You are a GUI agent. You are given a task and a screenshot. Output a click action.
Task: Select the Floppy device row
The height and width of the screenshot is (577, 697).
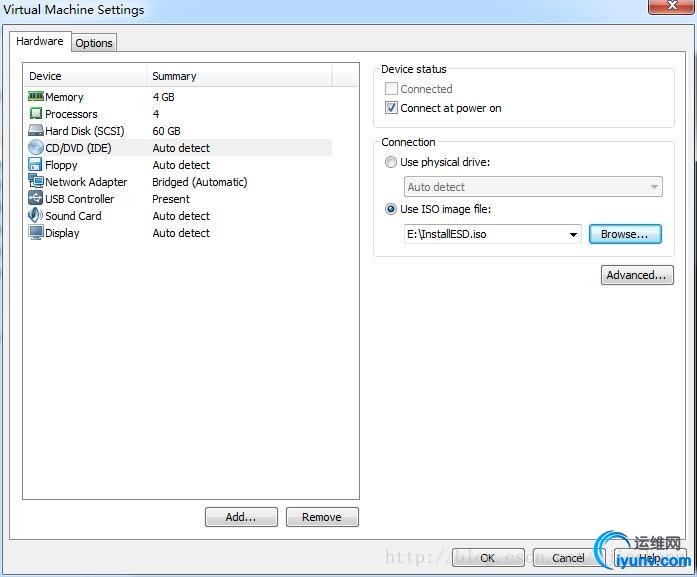tap(178, 165)
